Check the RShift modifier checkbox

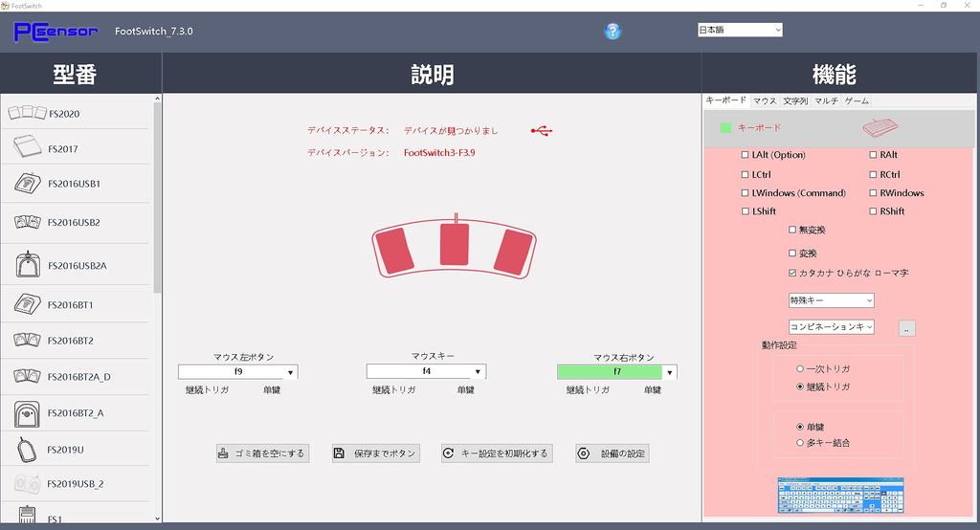tap(873, 211)
